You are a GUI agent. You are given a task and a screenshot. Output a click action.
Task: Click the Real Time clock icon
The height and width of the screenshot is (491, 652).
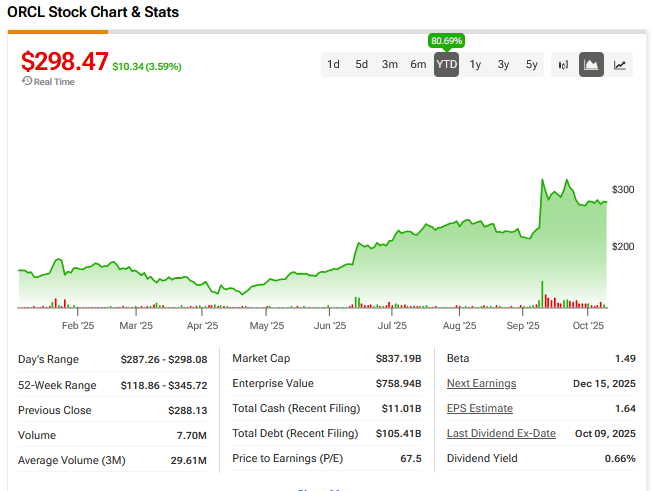tap(27, 82)
